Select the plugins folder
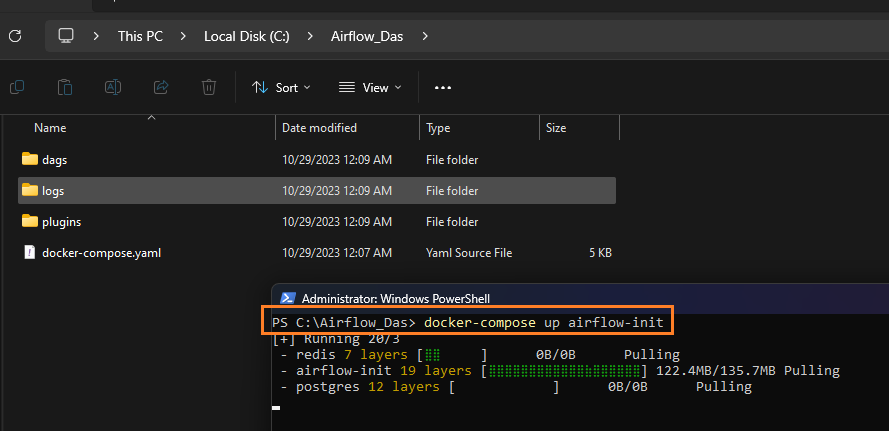Screen dimensions: 889x431 point(61,222)
